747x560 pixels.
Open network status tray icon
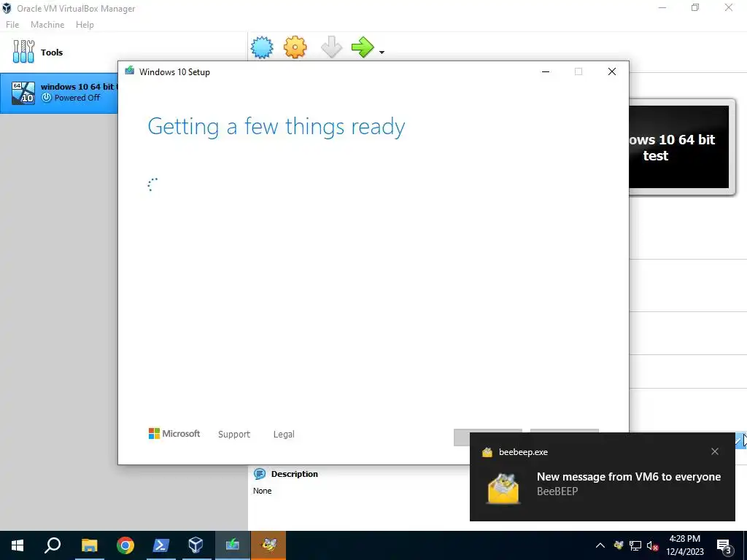635,545
